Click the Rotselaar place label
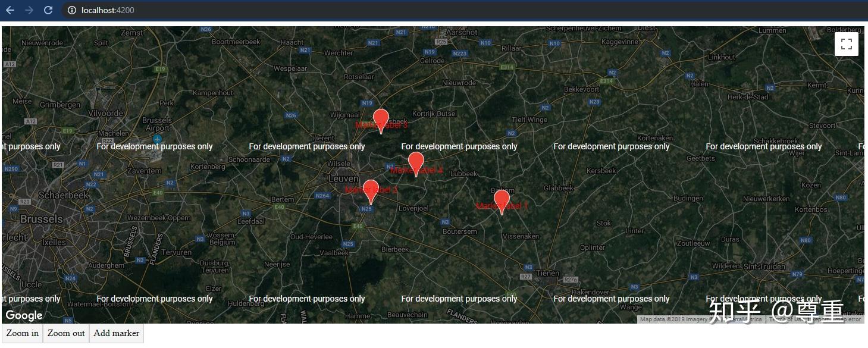 [x=359, y=77]
